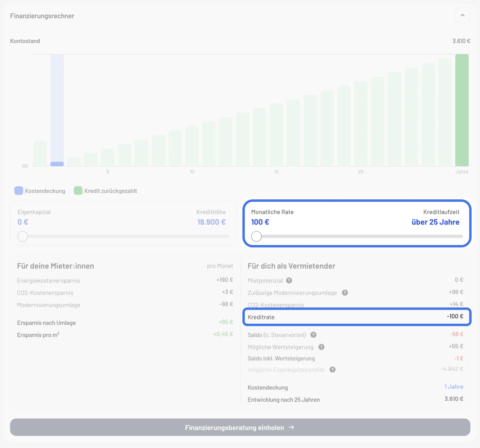Click the help icon next to Mietpotenzial
Viewport: 480px width, 448px height.
pos(289,280)
